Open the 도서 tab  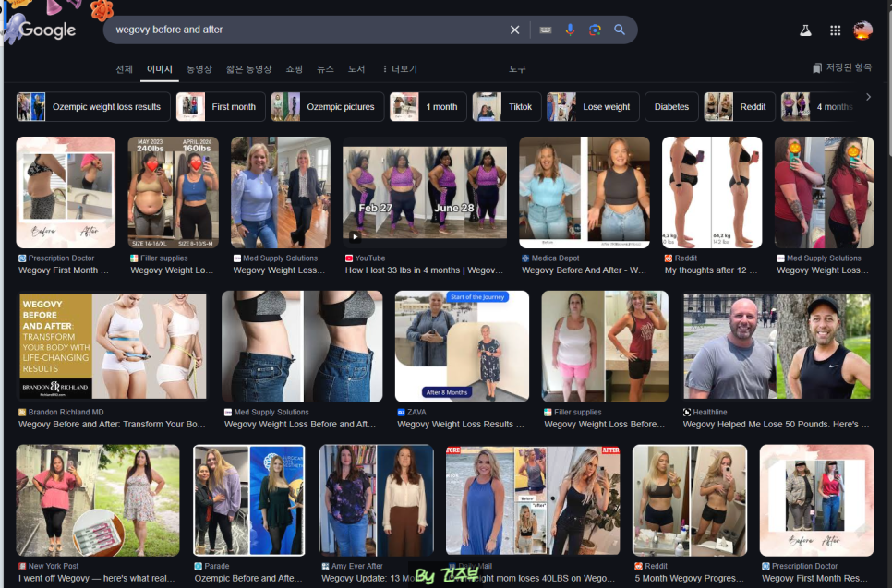click(356, 69)
